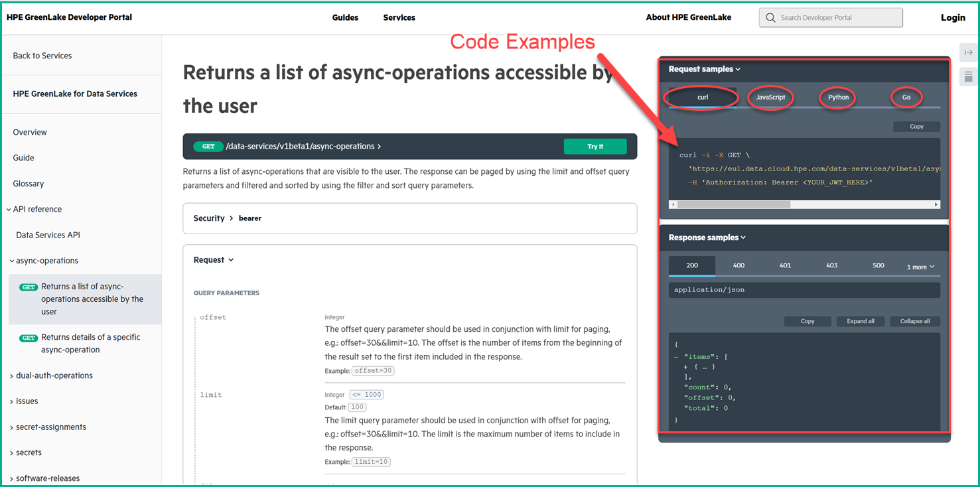
Task: Click the default value '100' label
Action: (x=358, y=407)
